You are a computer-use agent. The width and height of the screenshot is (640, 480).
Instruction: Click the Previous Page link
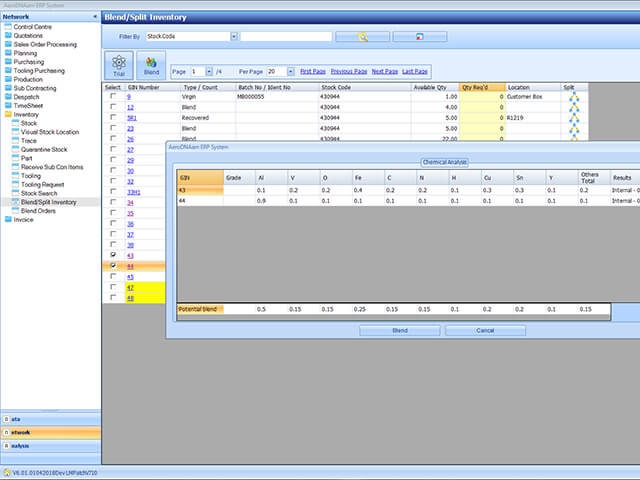[349, 71]
